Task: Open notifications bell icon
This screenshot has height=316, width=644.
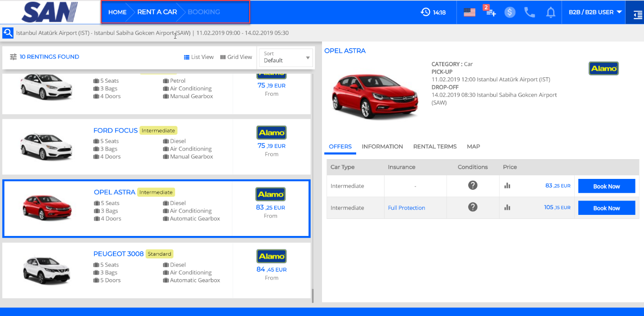Action: pos(550,13)
